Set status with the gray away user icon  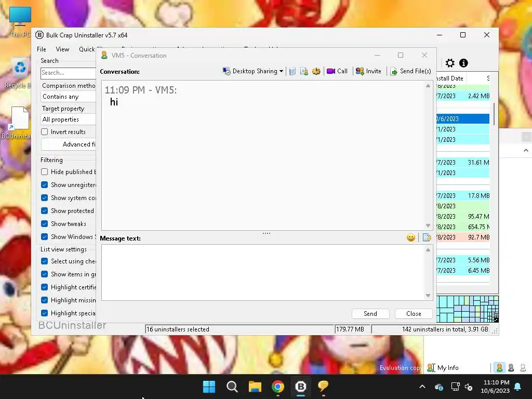511,367
